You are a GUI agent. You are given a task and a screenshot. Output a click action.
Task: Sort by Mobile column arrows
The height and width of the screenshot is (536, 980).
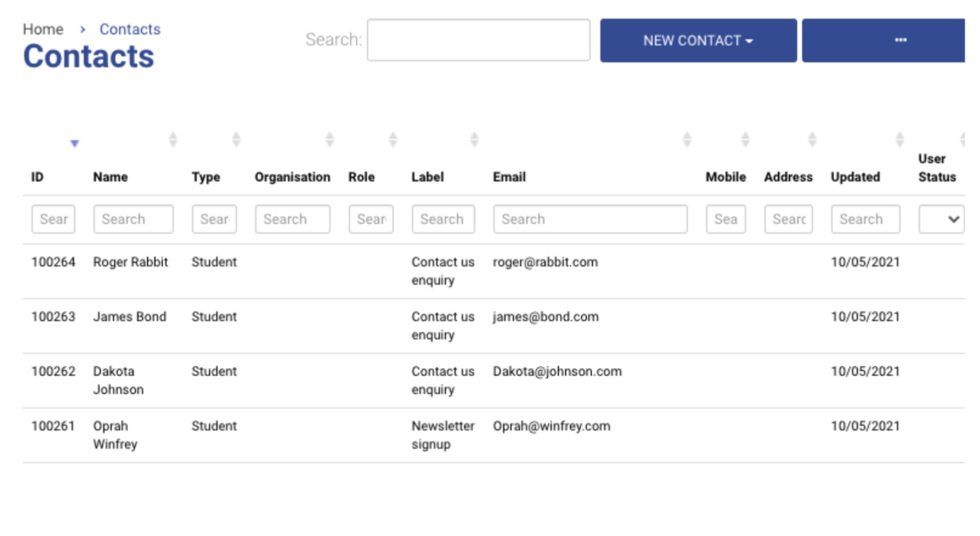coord(745,139)
